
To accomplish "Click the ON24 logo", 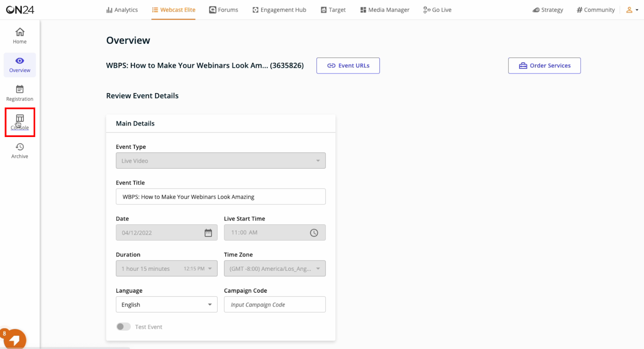I will [20, 10].
